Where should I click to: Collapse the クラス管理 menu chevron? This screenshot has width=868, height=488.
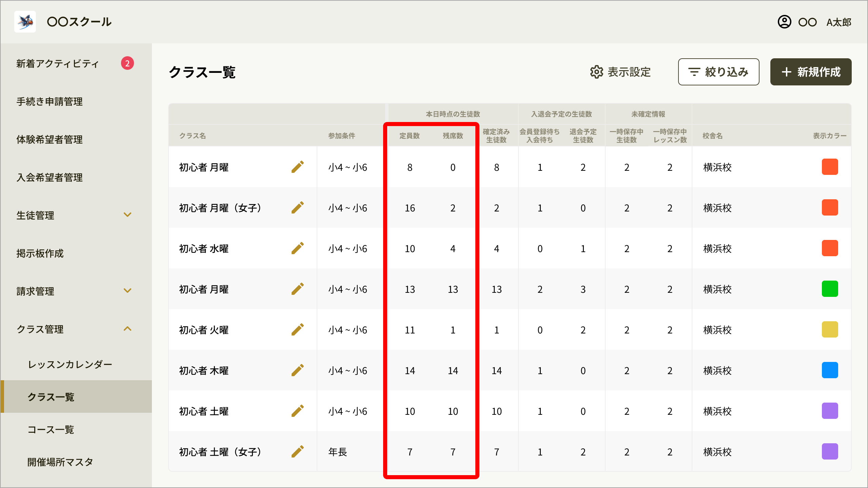click(127, 329)
